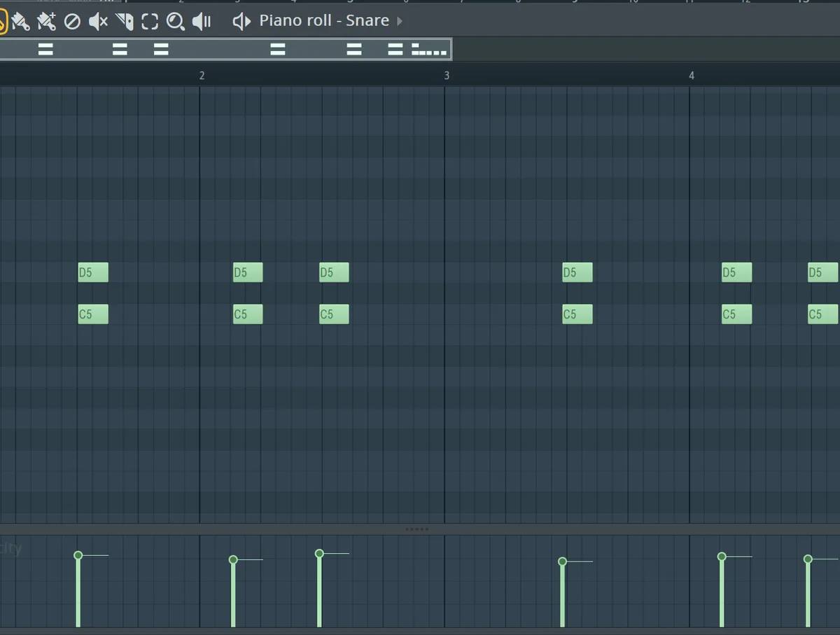
Task: Click the speaker icon before Piano roll title
Action: click(x=241, y=22)
